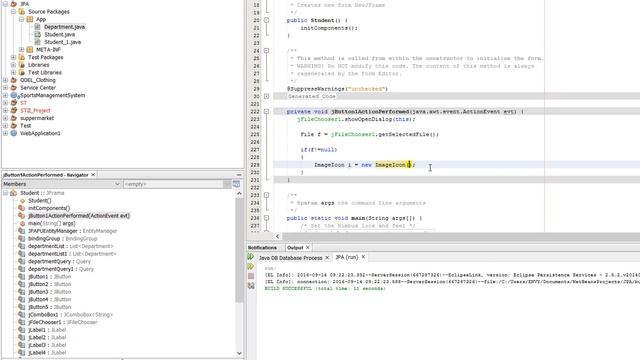
Task: Collapse the Student :: JFrame node
Action: tap(5, 193)
